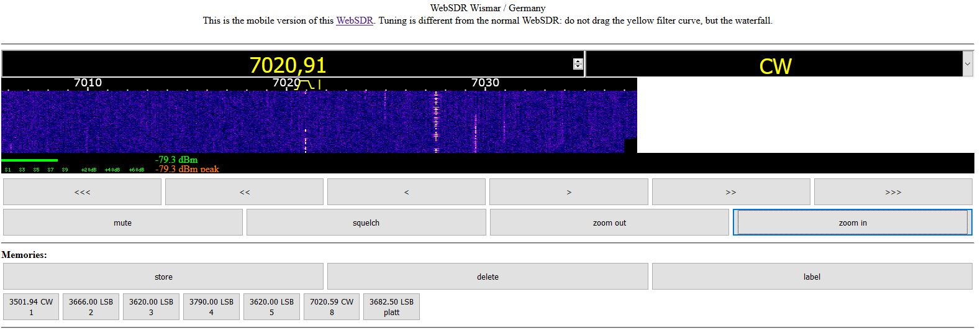Tune down with single left arrow button

point(406,192)
